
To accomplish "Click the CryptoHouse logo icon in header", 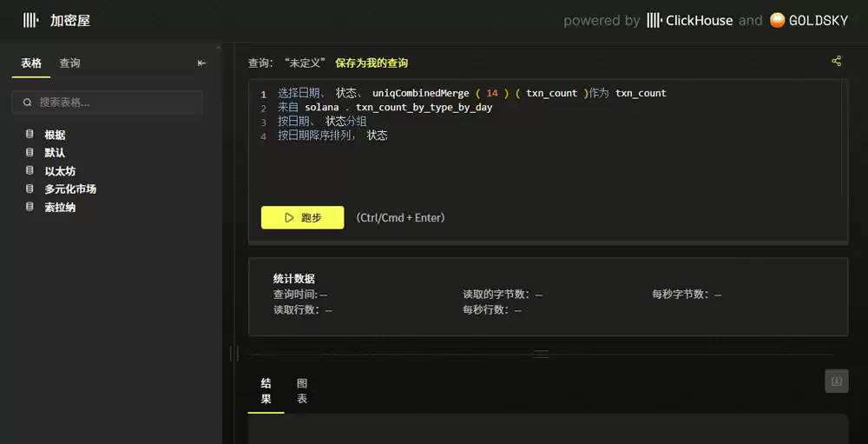I will tap(30, 20).
